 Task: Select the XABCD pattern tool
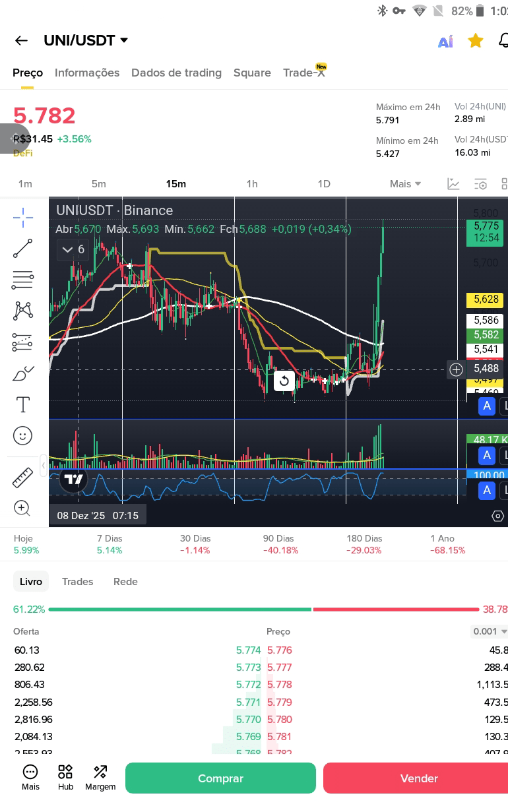22,311
